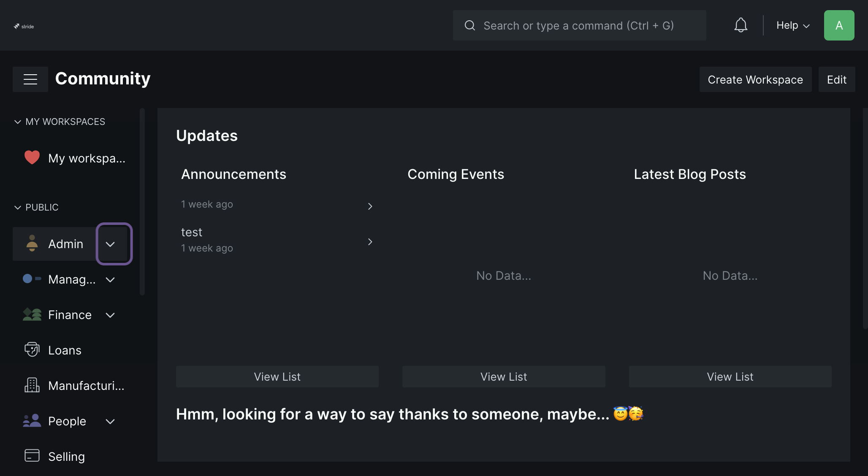Click View List under Coming Events
Image resolution: width=868 pixels, height=476 pixels.
pyautogui.click(x=503, y=376)
